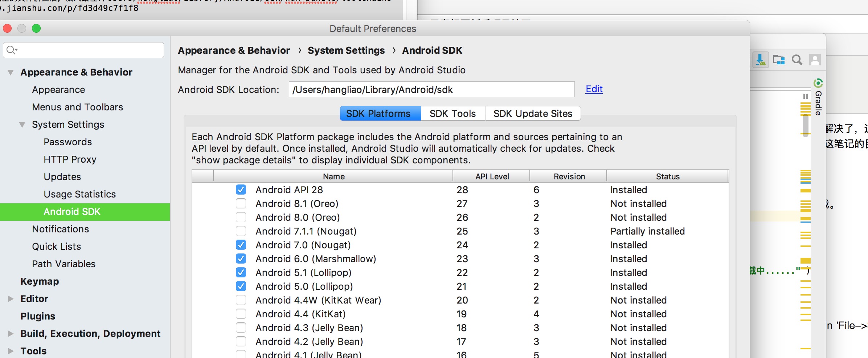Open the SDK Update Sites tab
This screenshot has width=868, height=358.
click(533, 114)
